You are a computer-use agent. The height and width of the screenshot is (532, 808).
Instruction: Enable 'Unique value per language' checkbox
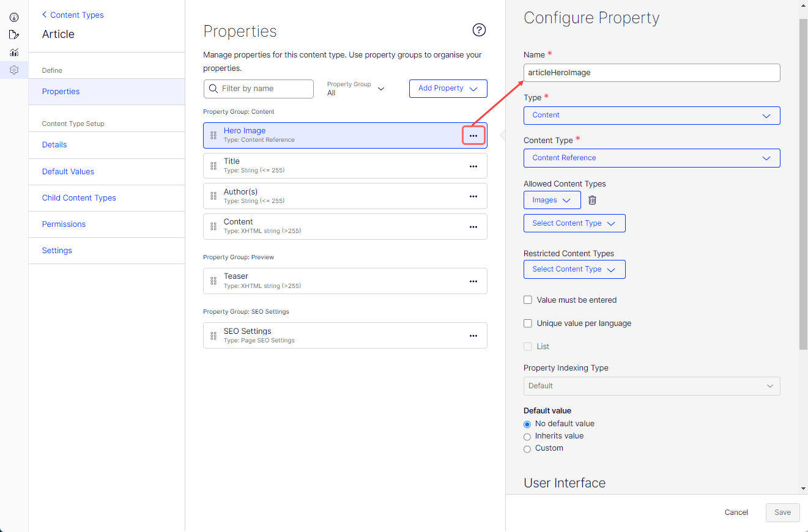click(528, 323)
